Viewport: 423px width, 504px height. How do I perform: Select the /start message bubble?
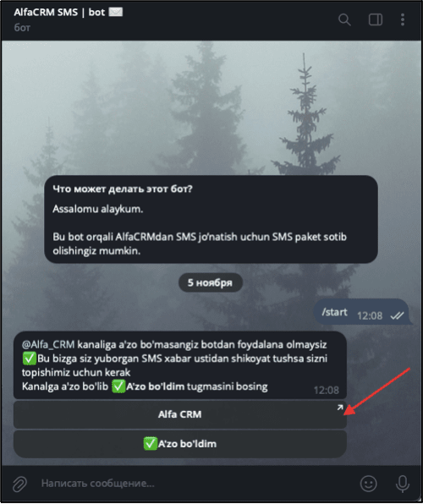tap(361, 311)
